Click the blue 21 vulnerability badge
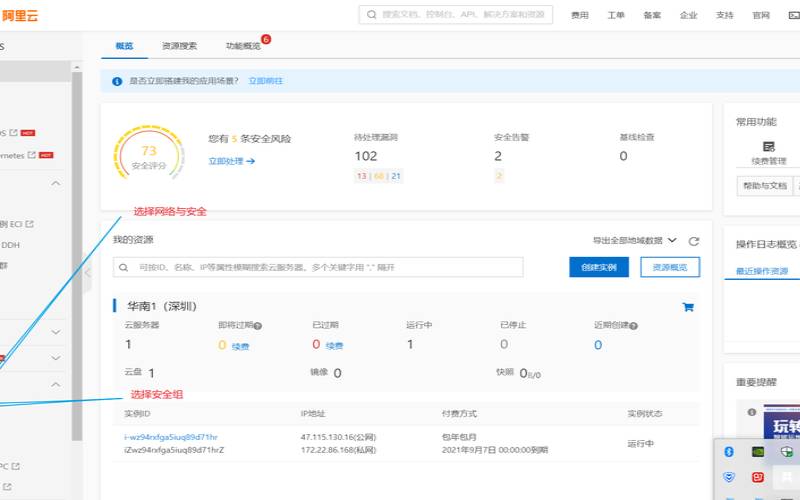 [396, 176]
